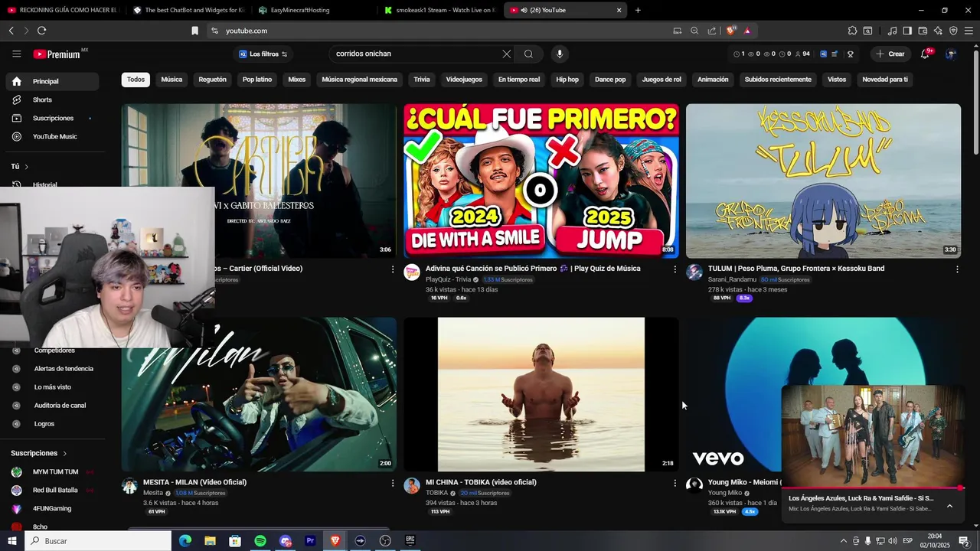Open the account avatar menu
The image size is (980, 551).
pyautogui.click(x=951, y=54)
